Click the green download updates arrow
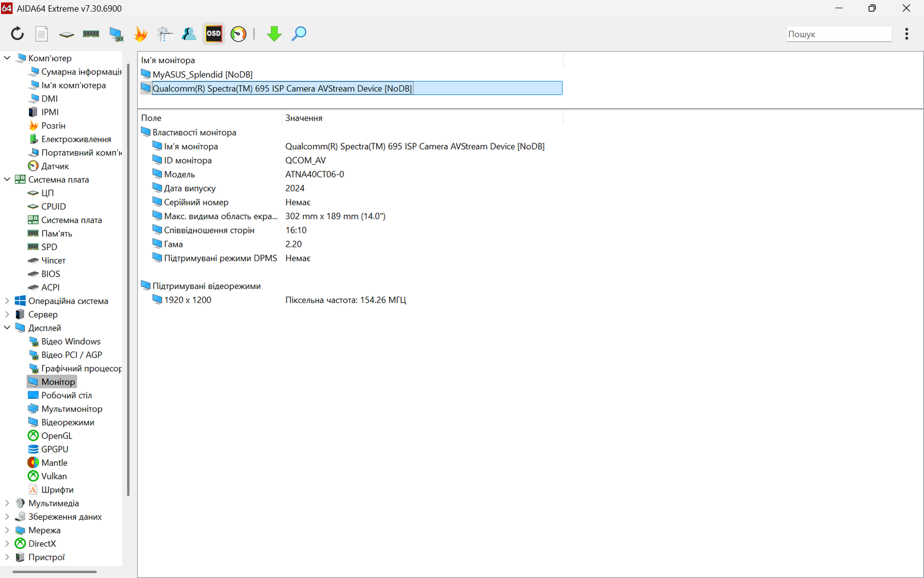Screen dimensions: 924x578 point(274,34)
